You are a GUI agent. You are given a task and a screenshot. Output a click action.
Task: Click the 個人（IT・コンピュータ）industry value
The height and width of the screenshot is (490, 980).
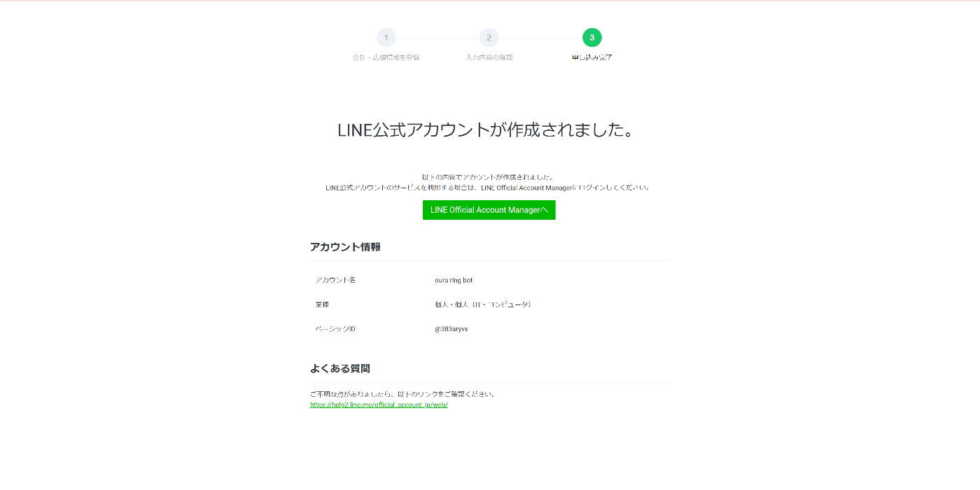point(483,304)
